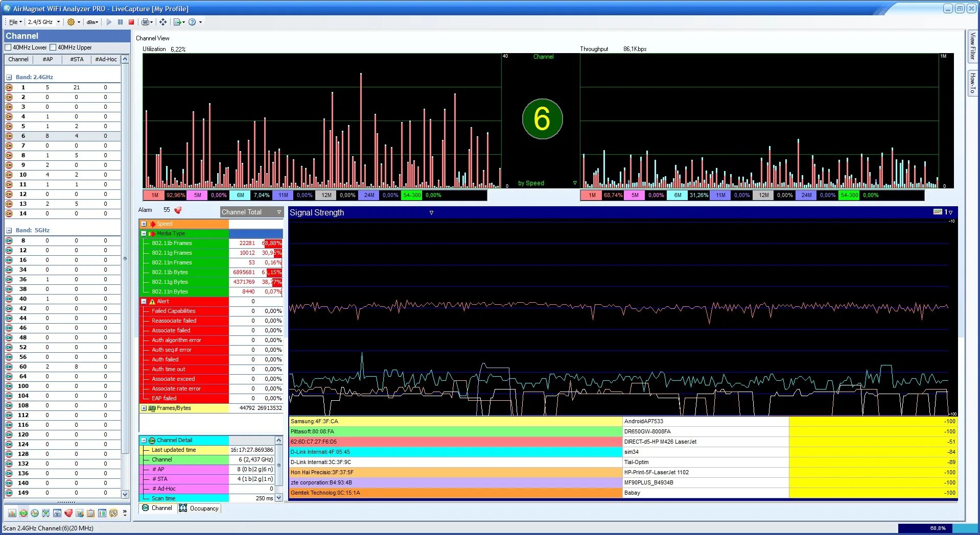Viewport: 980px width, 535px height.
Task: Click the help question mark icon
Action: pos(192,22)
